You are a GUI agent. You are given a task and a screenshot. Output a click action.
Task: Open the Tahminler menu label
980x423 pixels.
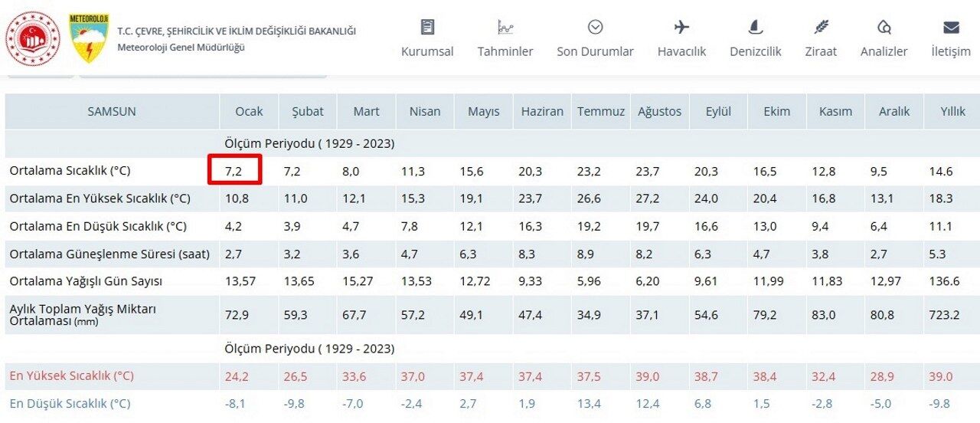tap(505, 51)
